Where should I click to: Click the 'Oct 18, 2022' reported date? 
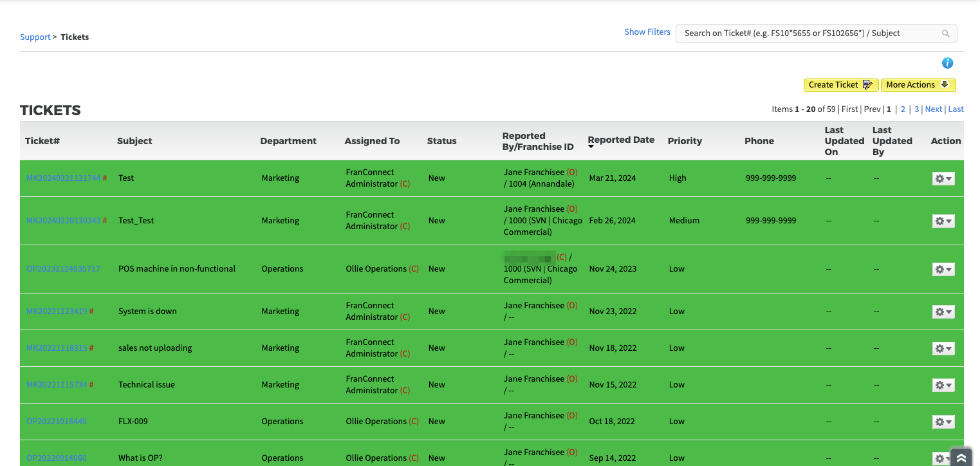tap(612, 421)
